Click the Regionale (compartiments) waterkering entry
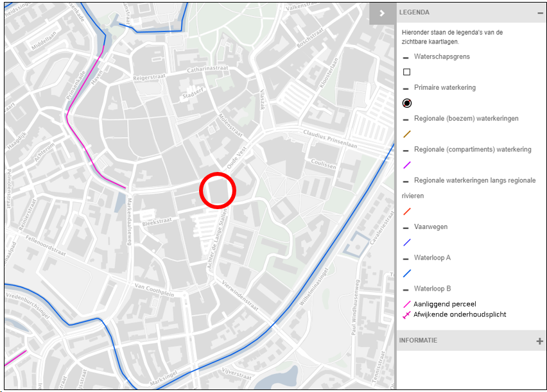Screen dimensions: 547x392 click(473, 149)
